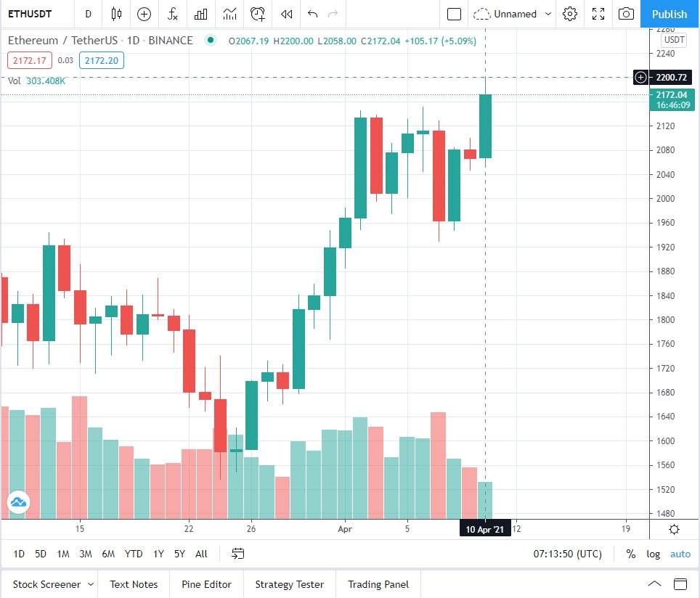700x598 pixels.
Task: Expand the Stock Screener dropdown chevron
Action: click(x=92, y=584)
